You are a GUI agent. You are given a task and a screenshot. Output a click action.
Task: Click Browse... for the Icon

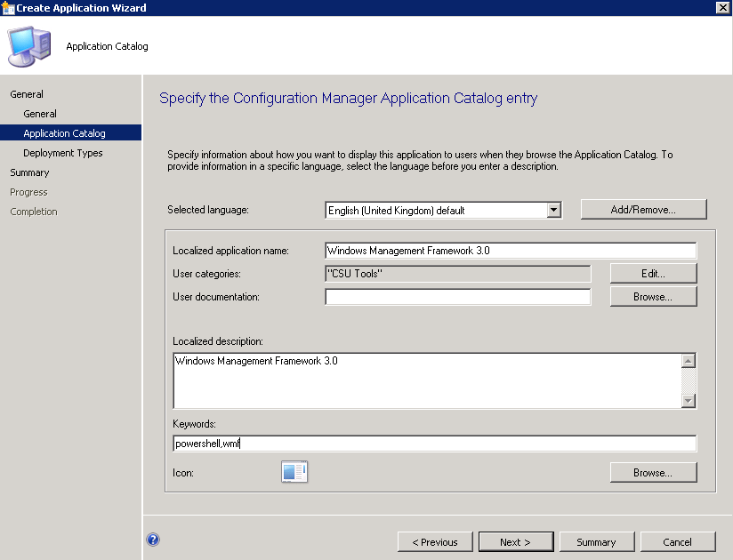[653, 473]
